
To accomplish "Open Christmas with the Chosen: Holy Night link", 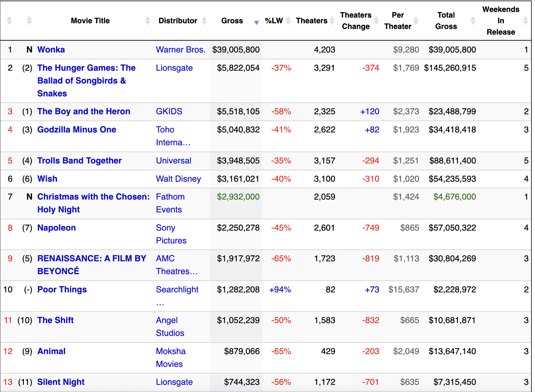I will click(93, 203).
